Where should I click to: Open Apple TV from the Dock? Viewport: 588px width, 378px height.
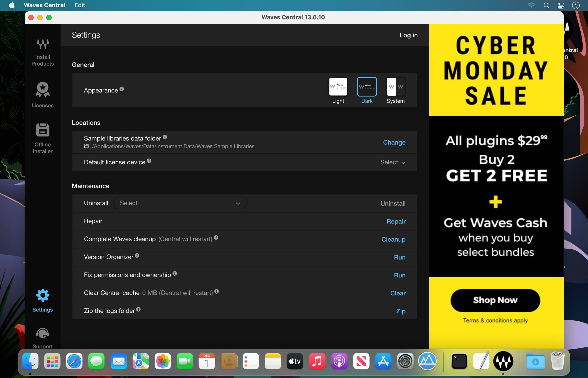point(295,361)
